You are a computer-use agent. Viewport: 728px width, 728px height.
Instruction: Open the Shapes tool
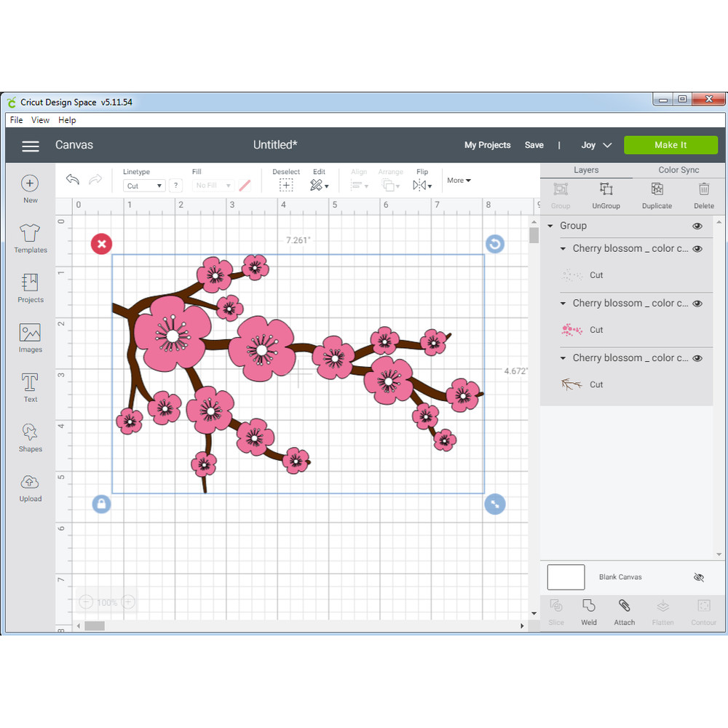click(30, 437)
